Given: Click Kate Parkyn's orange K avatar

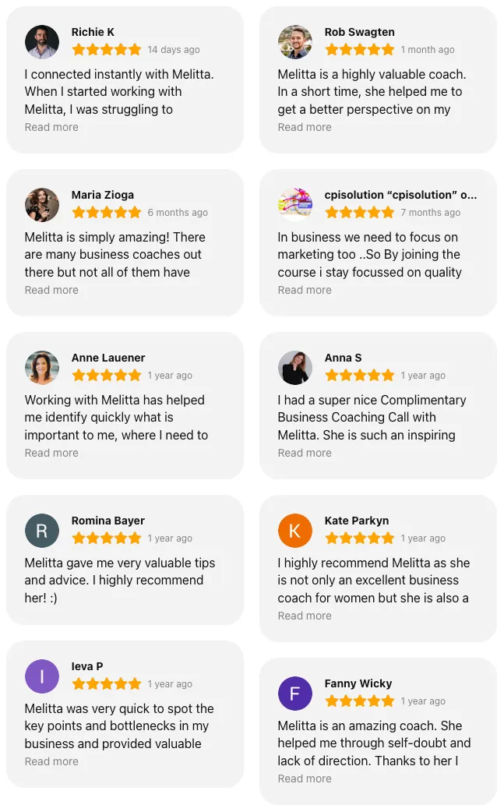Looking at the screenshot, I should coord(295,531).
